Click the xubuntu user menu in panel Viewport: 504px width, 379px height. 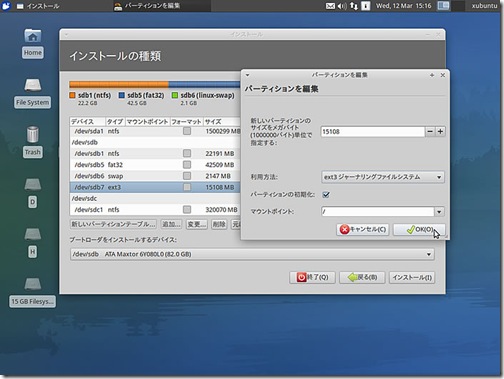click(484, 6)
